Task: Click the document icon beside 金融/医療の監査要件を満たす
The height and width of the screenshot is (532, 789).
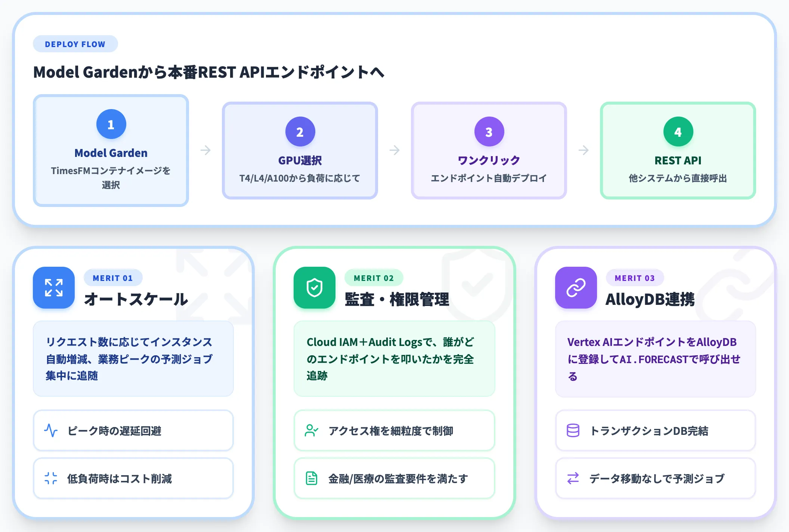Action: coord(312,478)
